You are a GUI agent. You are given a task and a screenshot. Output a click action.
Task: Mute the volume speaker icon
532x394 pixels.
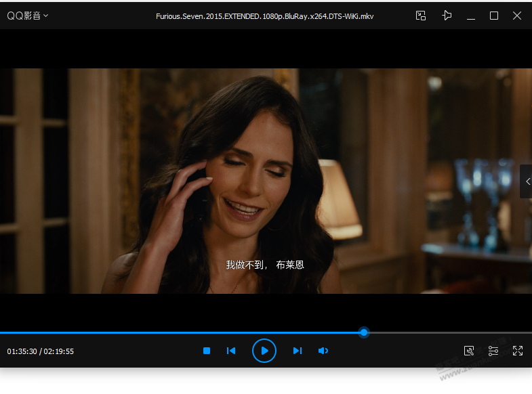[x=323, y=351]
